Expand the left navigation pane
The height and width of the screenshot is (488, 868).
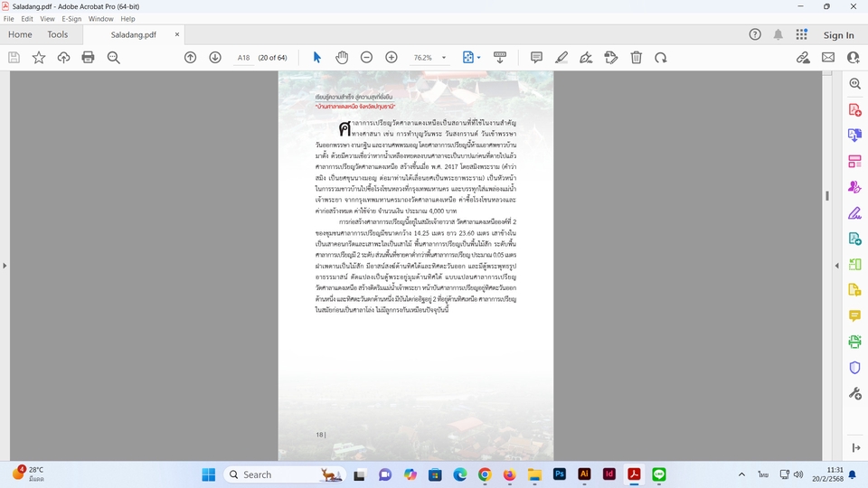tap(5, 266)
